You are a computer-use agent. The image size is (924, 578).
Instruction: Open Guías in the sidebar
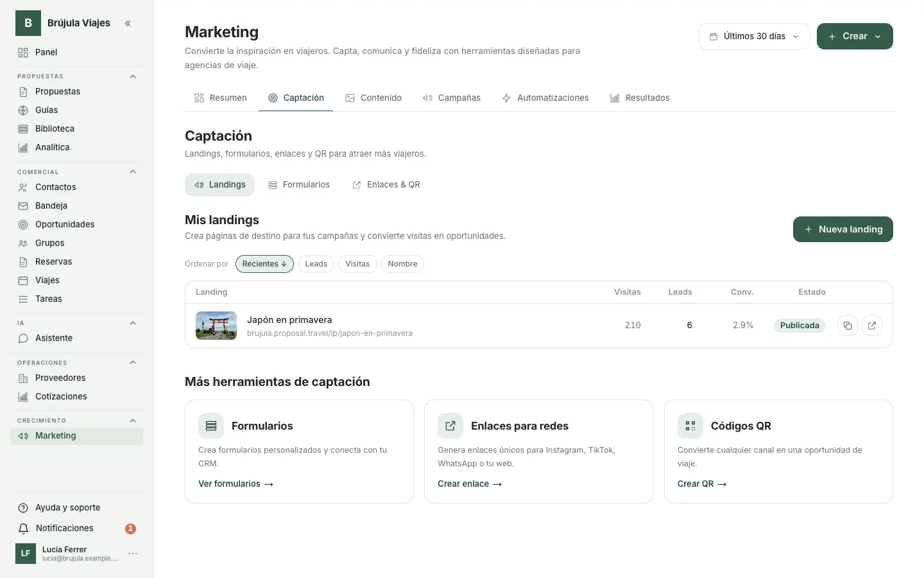coord(77,110)
